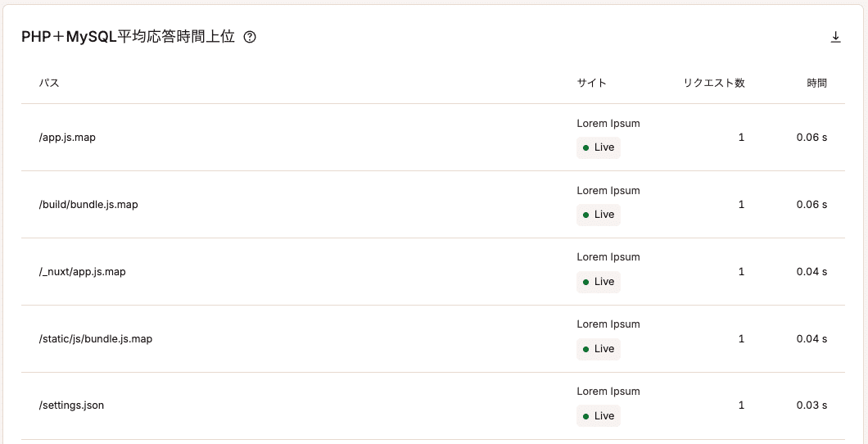Select the /_nuxt/app.js.map path row

click(82, 272)
